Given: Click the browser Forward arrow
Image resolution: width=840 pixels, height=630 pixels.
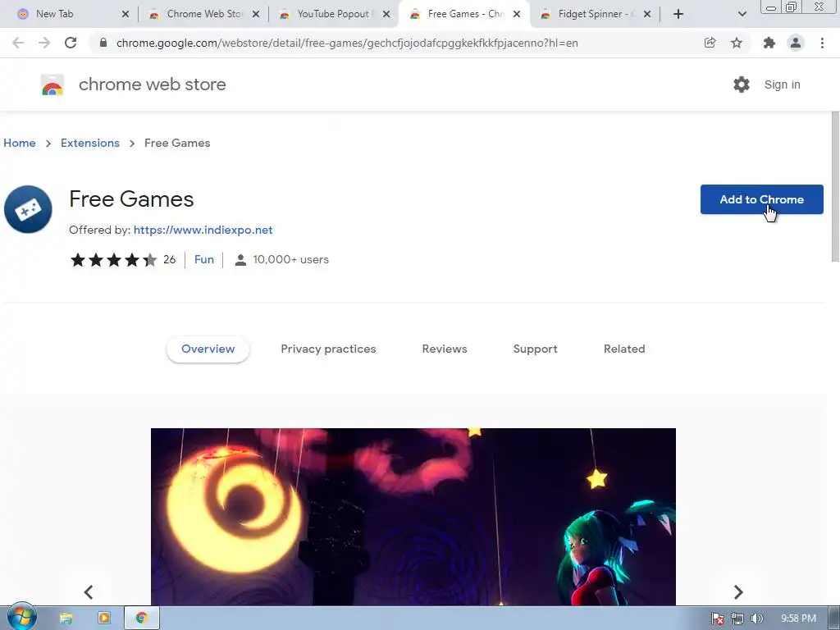Looking at the screenshot, I should (x=44, y=43).
